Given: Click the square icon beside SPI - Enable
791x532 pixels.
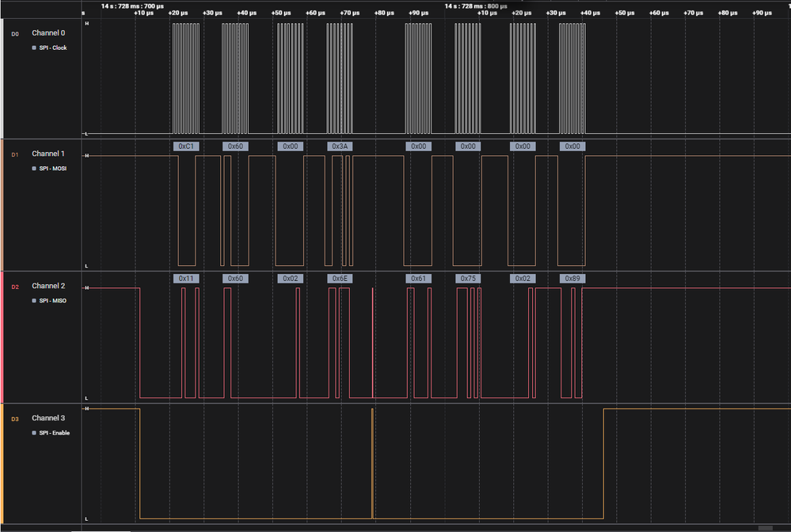Looking at the screenshot, I should click(34, 432).
